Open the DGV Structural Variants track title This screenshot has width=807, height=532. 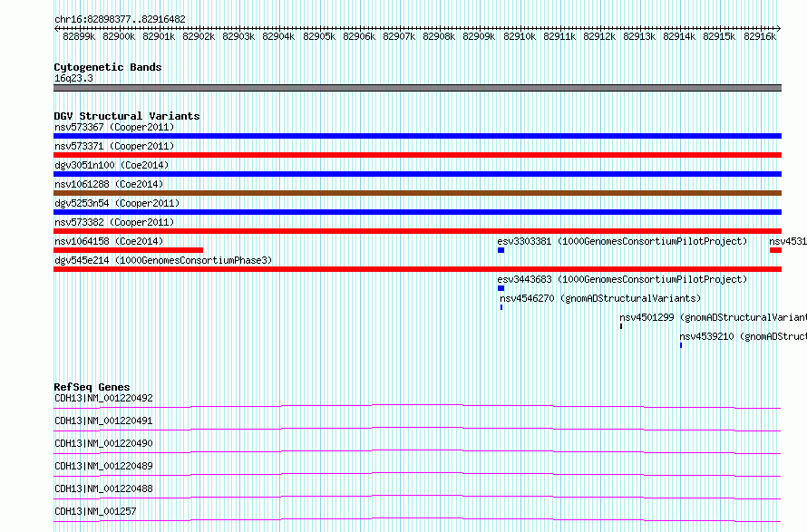127,116
